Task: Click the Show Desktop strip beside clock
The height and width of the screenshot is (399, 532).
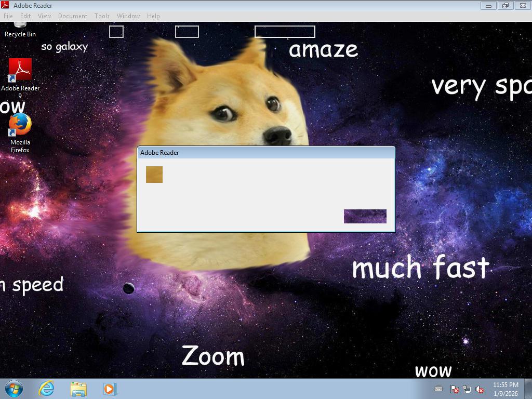Action: pos(528,389)
